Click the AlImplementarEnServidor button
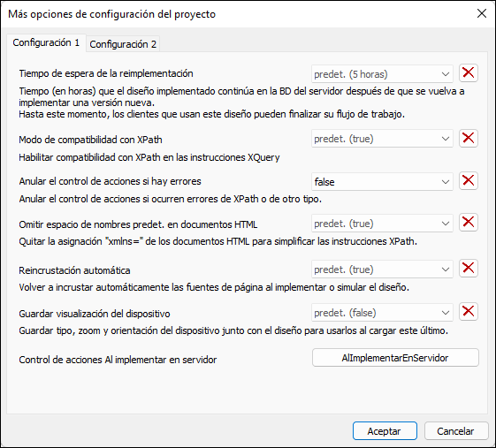Viewport: 496px width, 448px height. [395, 358]
